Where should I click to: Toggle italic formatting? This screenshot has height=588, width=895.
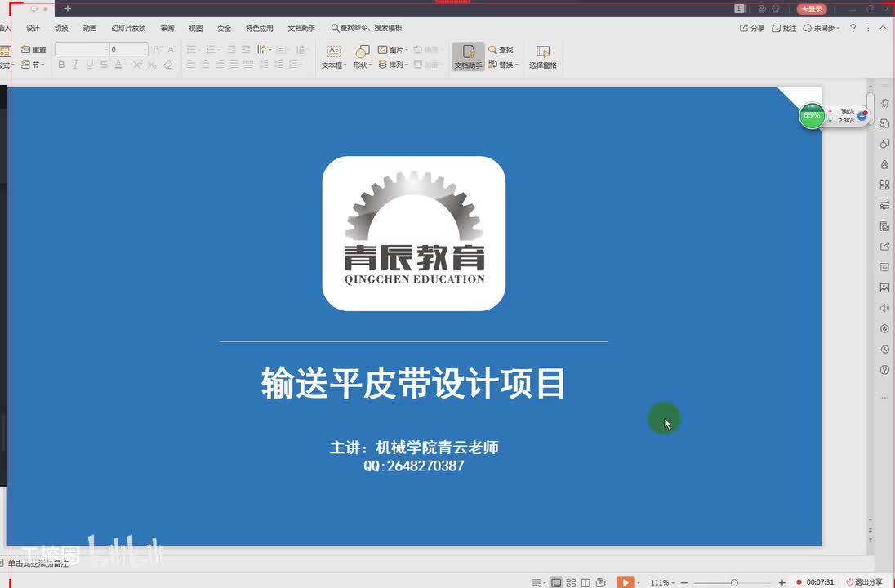click(x=75, y=65)
